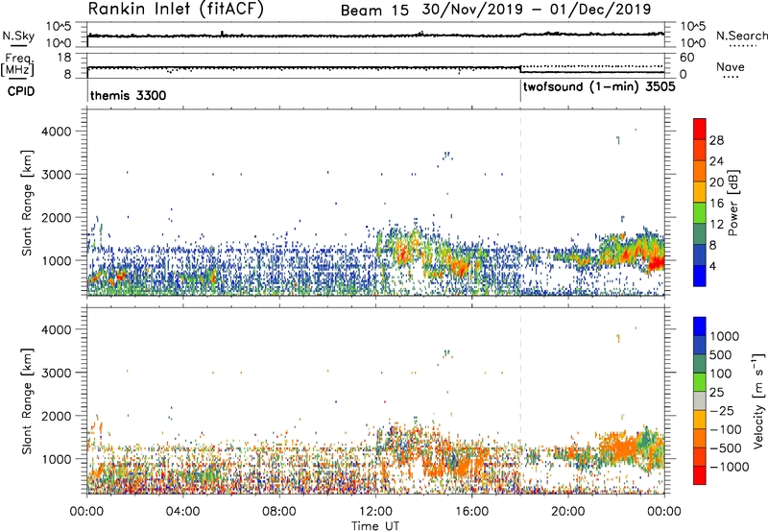
Task: Click the dashed 18:00 CPID-change line in power panel
Action: coord(520,203)
